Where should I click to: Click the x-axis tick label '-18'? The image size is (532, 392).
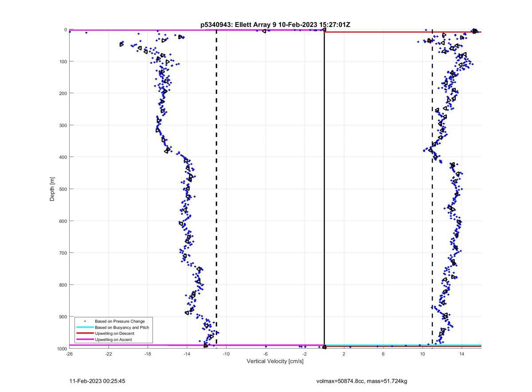pyautogui.click(x=148, y=354)
